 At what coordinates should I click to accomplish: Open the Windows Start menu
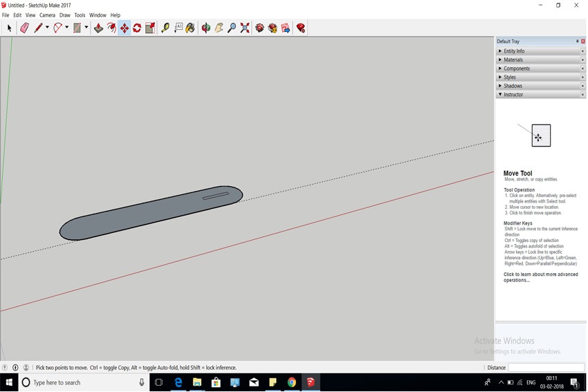[9, 382]
